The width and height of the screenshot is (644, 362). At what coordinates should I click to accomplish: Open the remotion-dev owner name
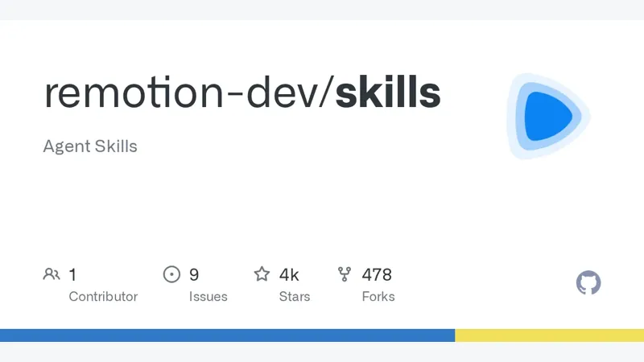pyautogui.click(x=180, y=93)
